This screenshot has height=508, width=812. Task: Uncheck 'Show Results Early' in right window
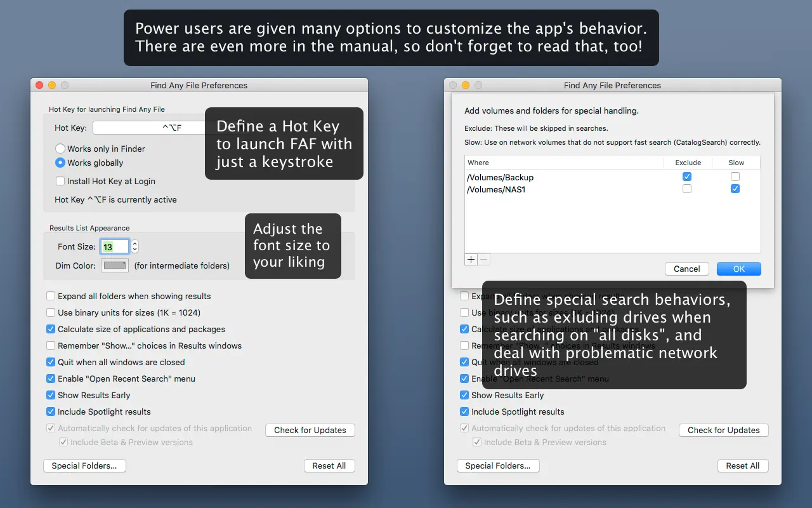click(x=464, y=395)
